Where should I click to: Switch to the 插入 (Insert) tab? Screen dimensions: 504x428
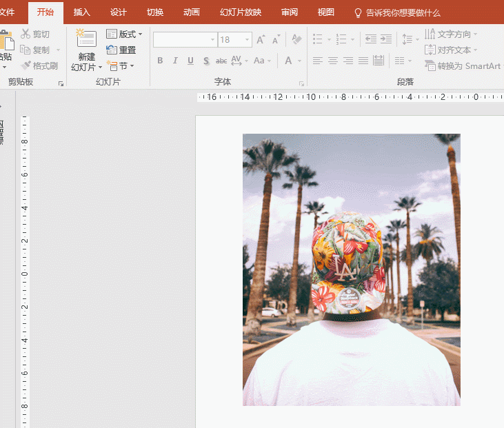click(81, 12)
